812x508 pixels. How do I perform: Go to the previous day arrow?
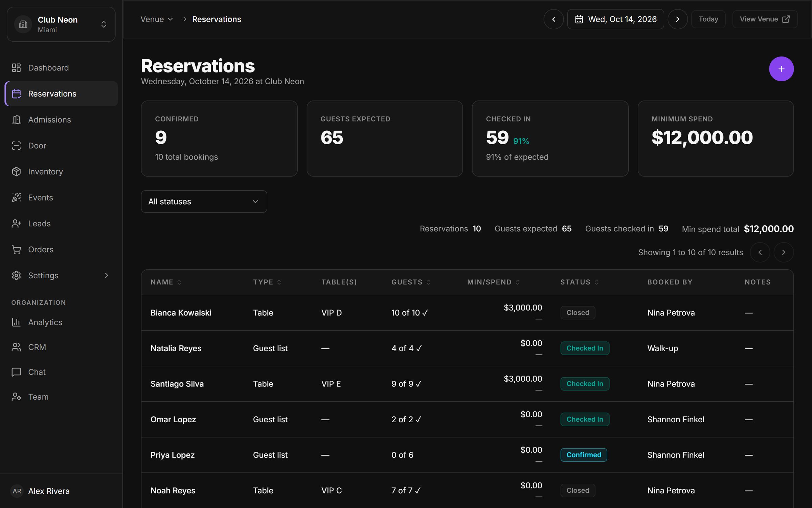click(554, 19)
